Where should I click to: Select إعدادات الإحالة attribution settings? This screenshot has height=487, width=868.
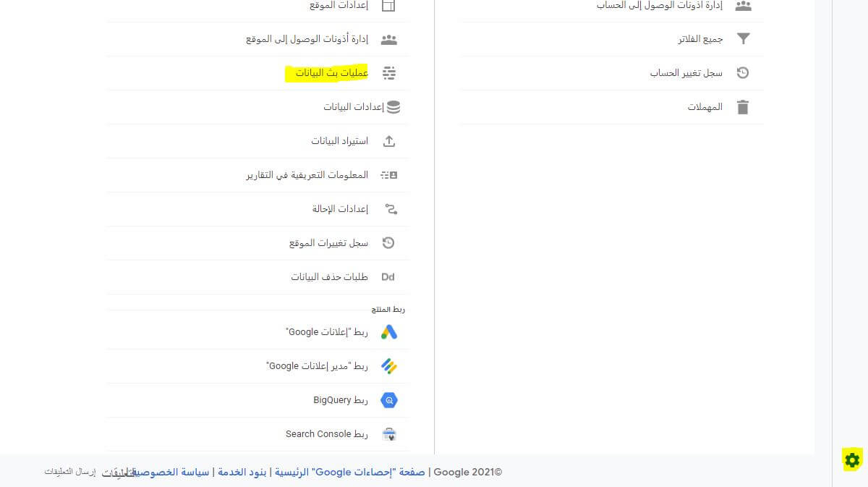[x=340, y=209]
